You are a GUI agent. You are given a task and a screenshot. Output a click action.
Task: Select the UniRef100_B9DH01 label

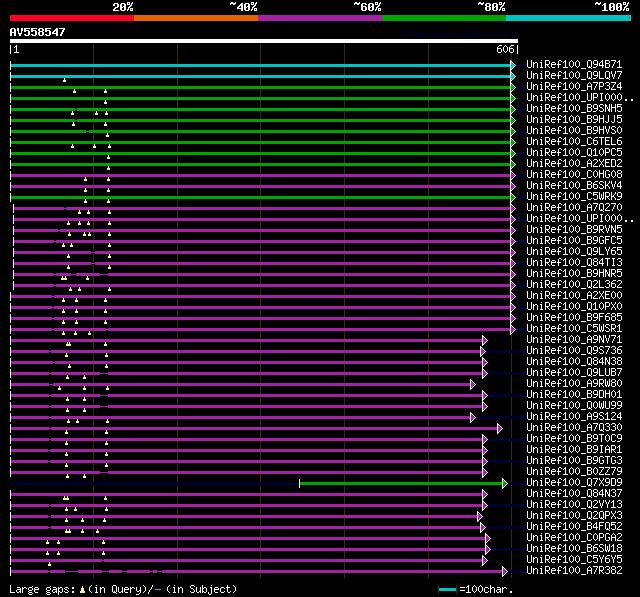point(574,395)
